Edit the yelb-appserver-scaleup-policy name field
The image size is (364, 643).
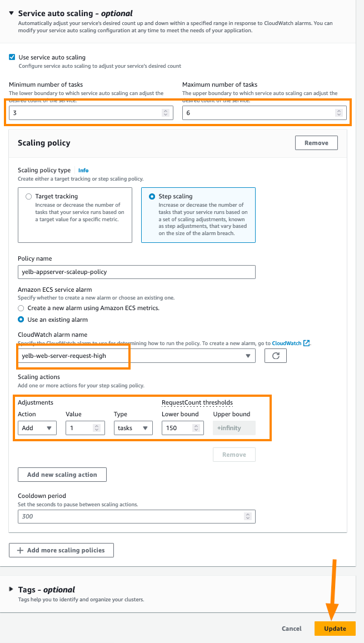(x=136, y=272)
